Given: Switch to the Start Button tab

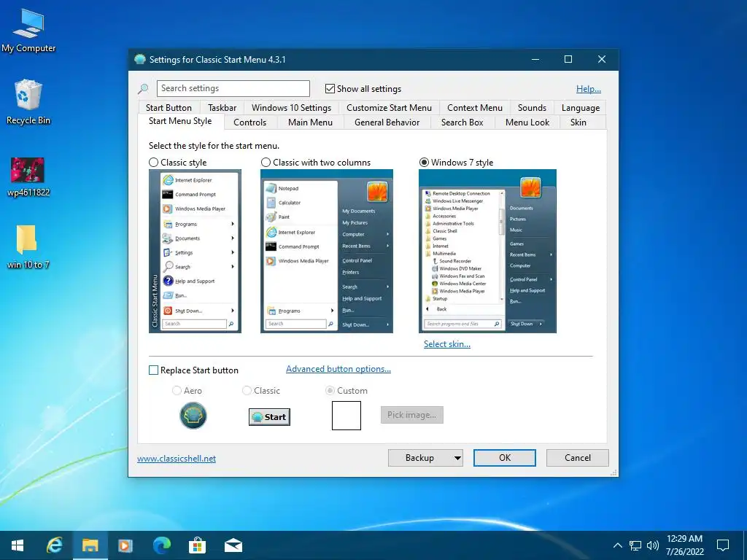Looking at the screenshot, I should click(169, 108).
